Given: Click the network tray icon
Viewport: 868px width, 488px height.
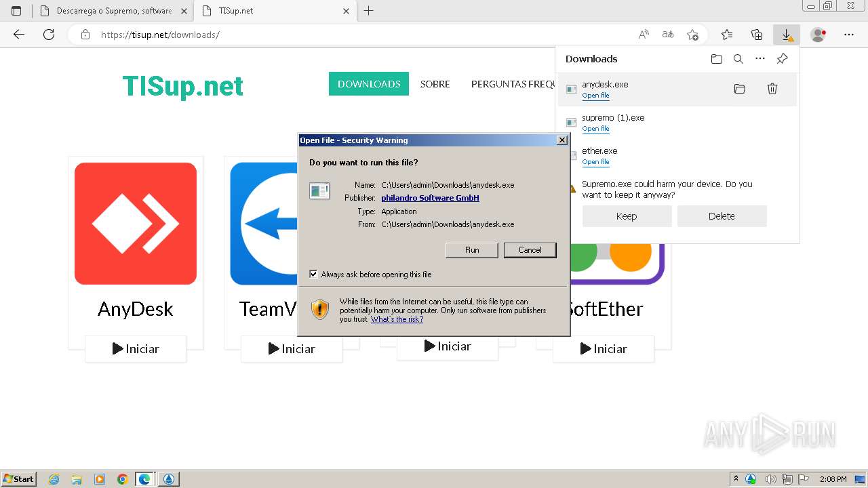Looking at the screenshot, I should click(x=787, y=479).
